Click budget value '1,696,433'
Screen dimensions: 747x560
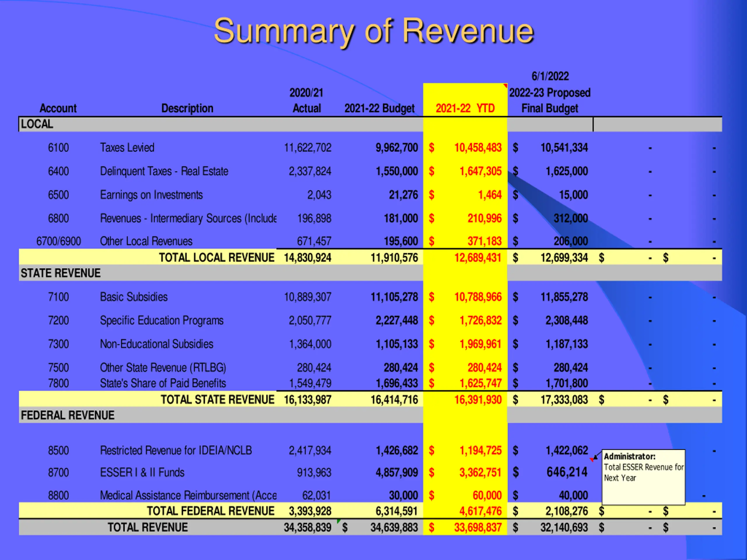(397, 384)
